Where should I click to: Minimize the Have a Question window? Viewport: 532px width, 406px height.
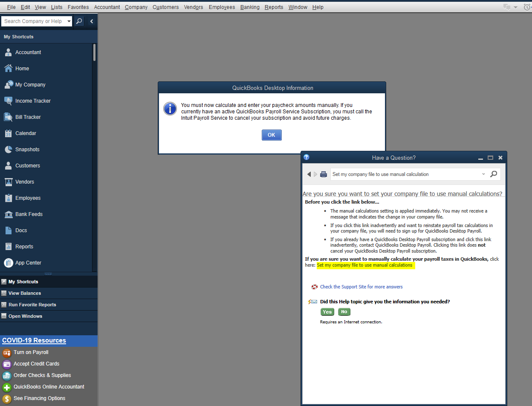point(480,158)
